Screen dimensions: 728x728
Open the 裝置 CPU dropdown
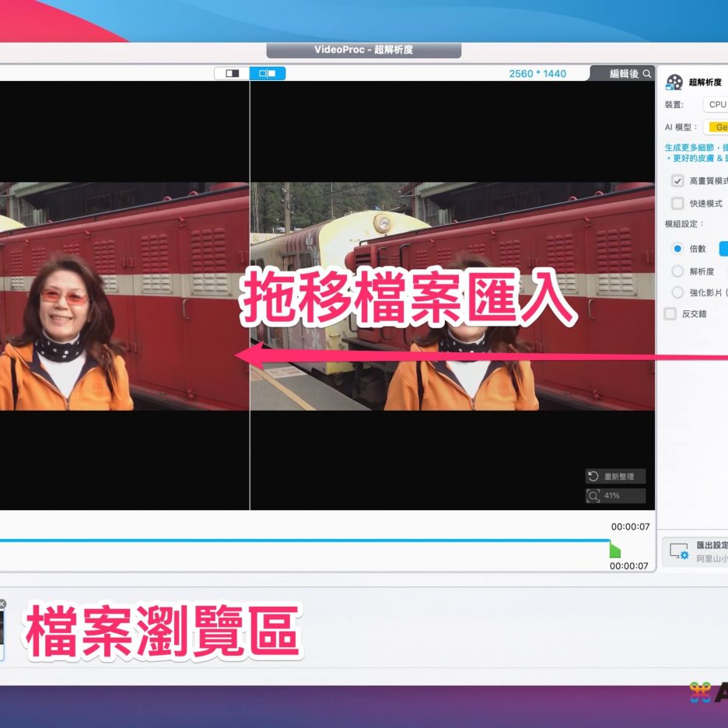pos(716,104)
